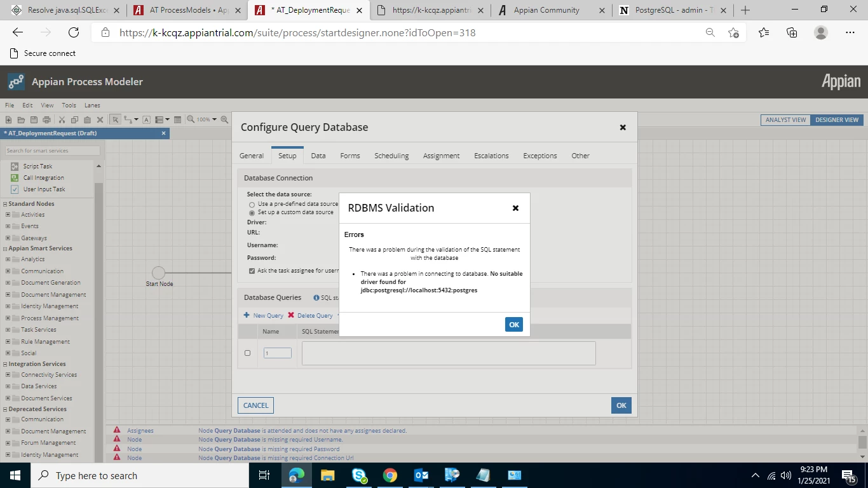Select Set up a custom data source radio
This screenshot has width=868, height=488.
tap(252, 213)
